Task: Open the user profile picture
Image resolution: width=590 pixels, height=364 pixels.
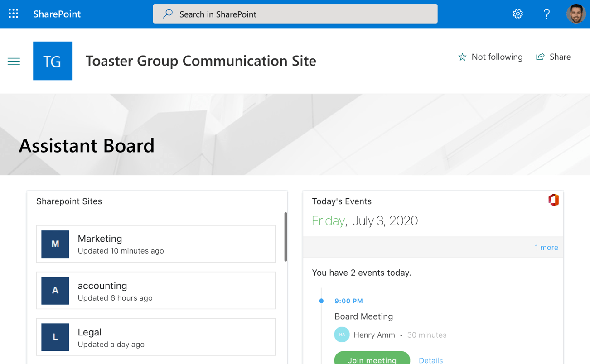Action: tap(575, 14)
